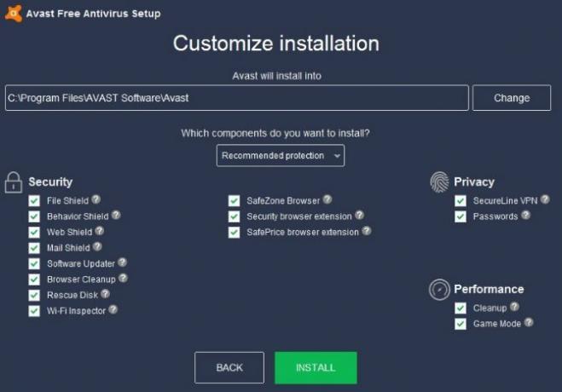Open help icon next to SecureLine VPN
The height and width of the screenshot is (392, 562).
(x=545, y=199)
